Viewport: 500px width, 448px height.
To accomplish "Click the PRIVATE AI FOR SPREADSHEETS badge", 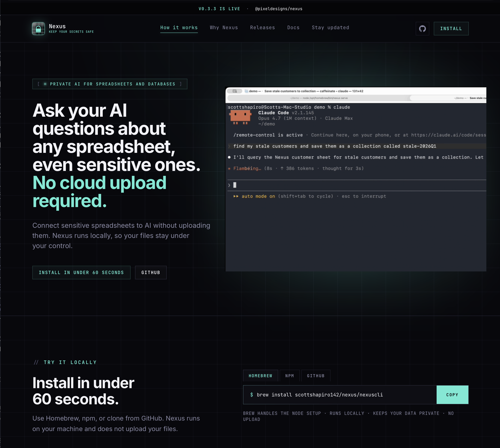I will tap(110, 84).
